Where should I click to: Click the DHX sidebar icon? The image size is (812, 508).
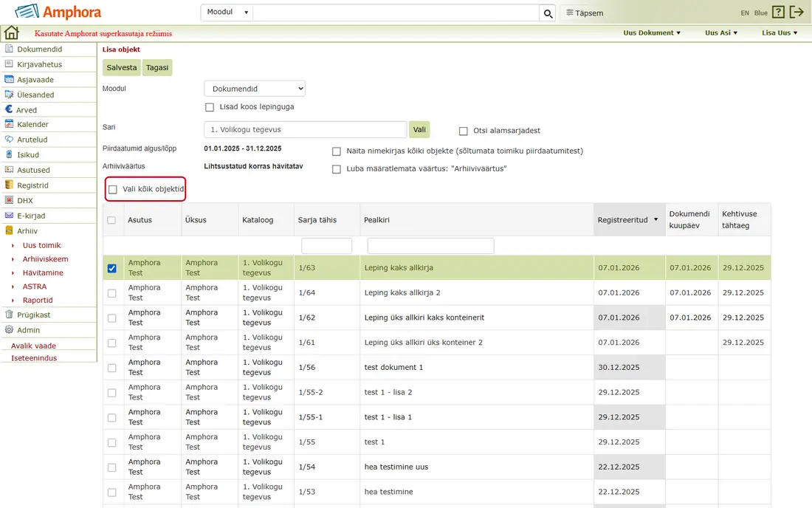pyautogui.click(x=9, y=200)
